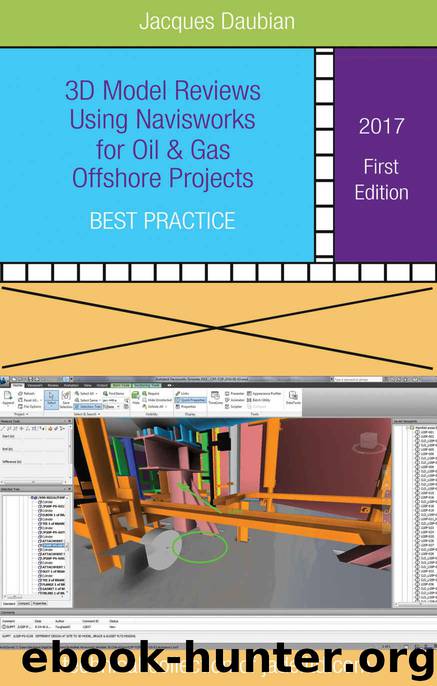437x686 pixels.
Task: Click Reset All in the Project panel
Action: (29, 400)
